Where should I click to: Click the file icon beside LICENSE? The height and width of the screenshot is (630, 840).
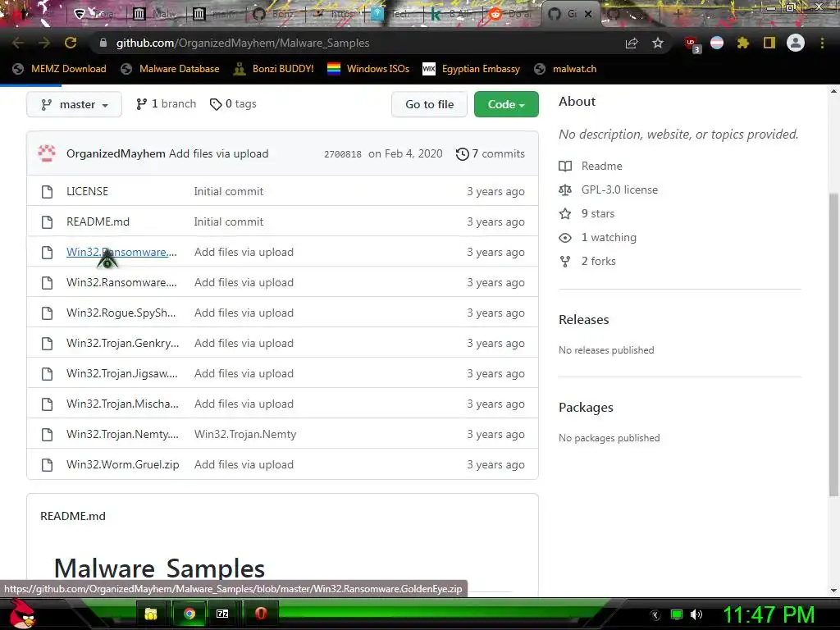(47, 192)
